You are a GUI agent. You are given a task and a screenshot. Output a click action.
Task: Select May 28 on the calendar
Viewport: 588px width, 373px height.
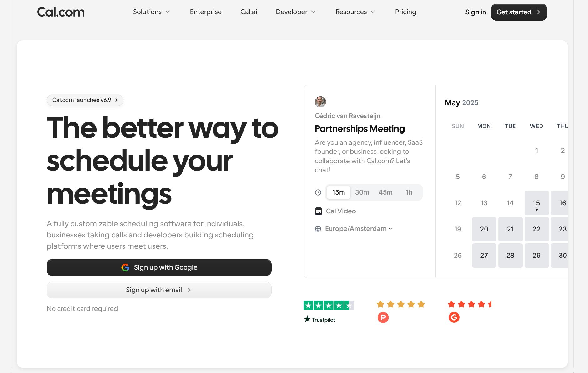point(510,256)
